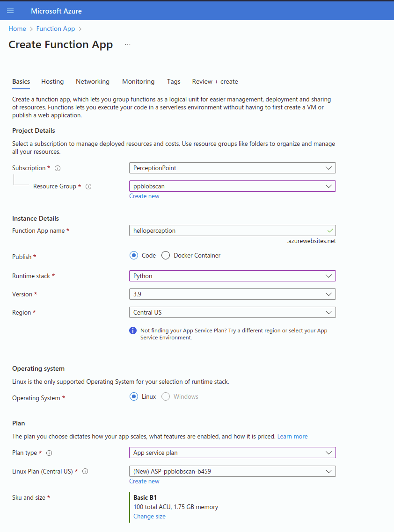
Task: Select Docker Container publish option
Action: click(166, 256)
